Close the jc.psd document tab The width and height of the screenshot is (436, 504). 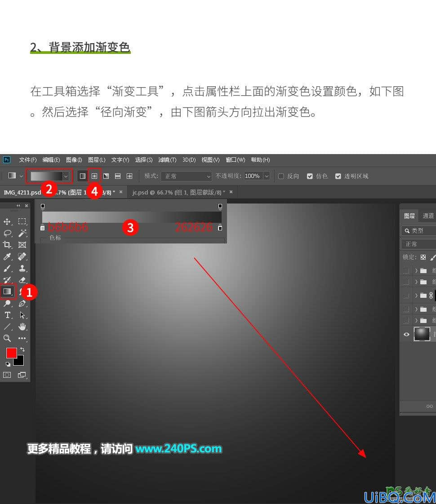coord(231,192)
